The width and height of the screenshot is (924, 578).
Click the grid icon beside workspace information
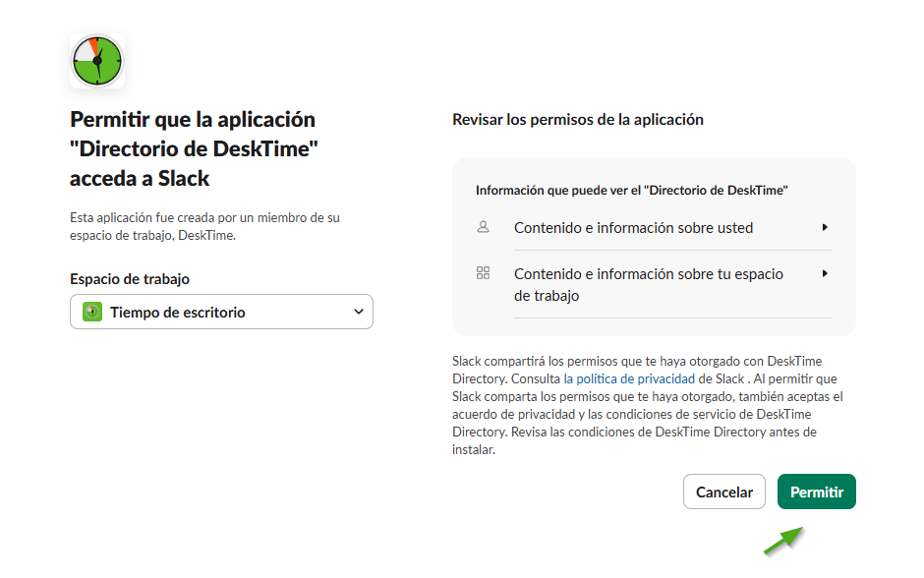point(483,273)
